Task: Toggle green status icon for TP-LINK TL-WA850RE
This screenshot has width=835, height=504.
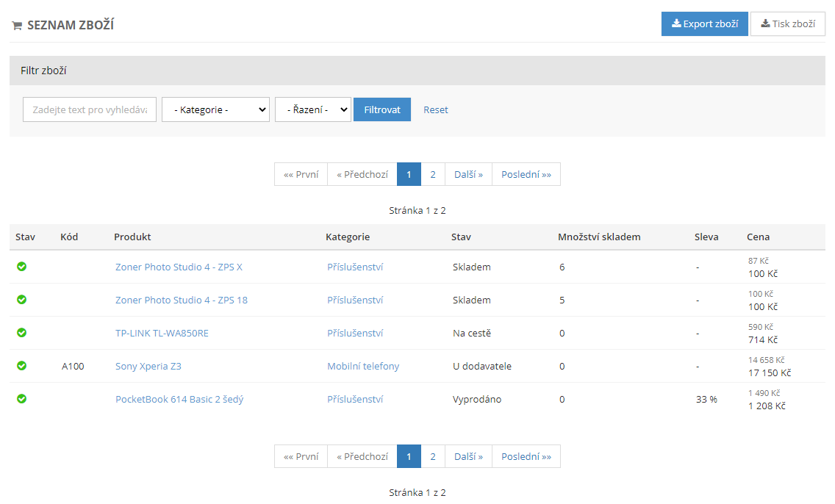Action: [22, 333]
